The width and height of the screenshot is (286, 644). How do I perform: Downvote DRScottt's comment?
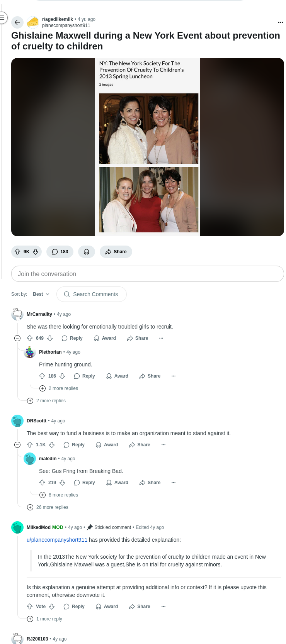point(52,445)
